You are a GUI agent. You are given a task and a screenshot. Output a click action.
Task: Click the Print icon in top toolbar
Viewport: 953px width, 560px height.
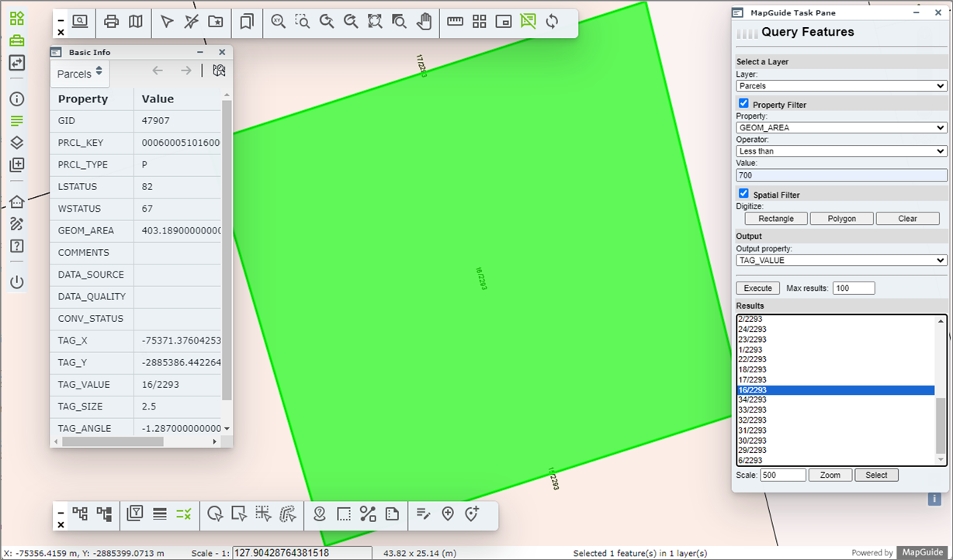pyautogui.click(x=111, y=22)
